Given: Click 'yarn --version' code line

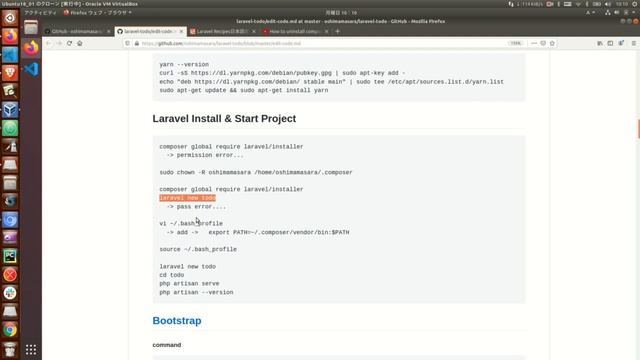Looking at the screenshot, I should (184, 64).
